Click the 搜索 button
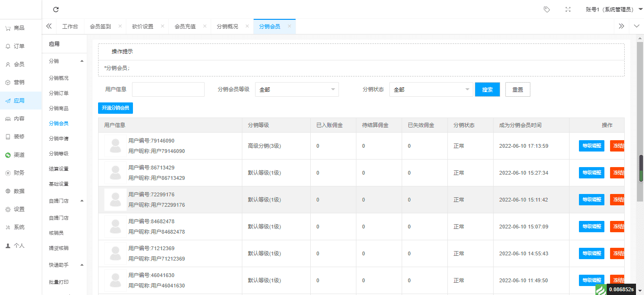The height and width of the screenshot is (295, 644). (487, 89)
